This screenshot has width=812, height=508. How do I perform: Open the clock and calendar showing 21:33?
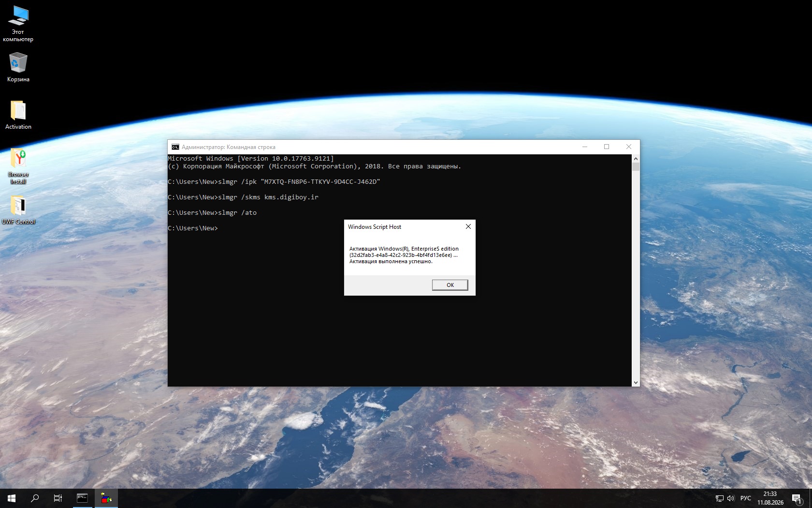770,498
